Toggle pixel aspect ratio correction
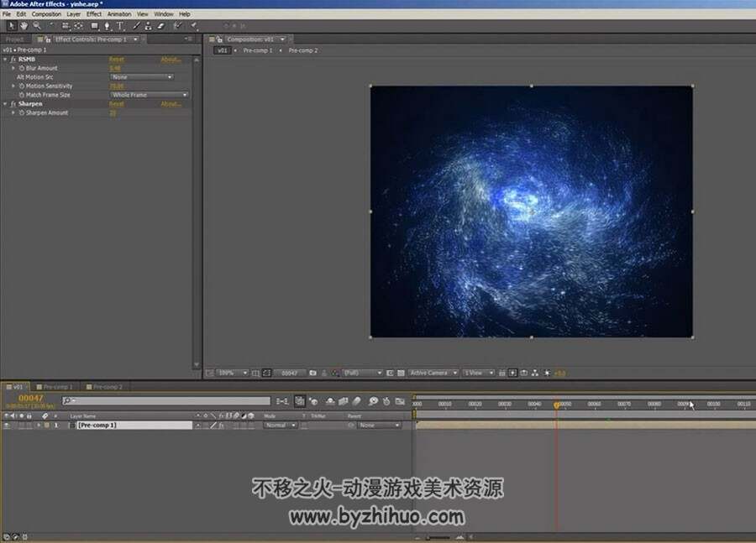The image size is (756, 543). (x=502, y=373)
